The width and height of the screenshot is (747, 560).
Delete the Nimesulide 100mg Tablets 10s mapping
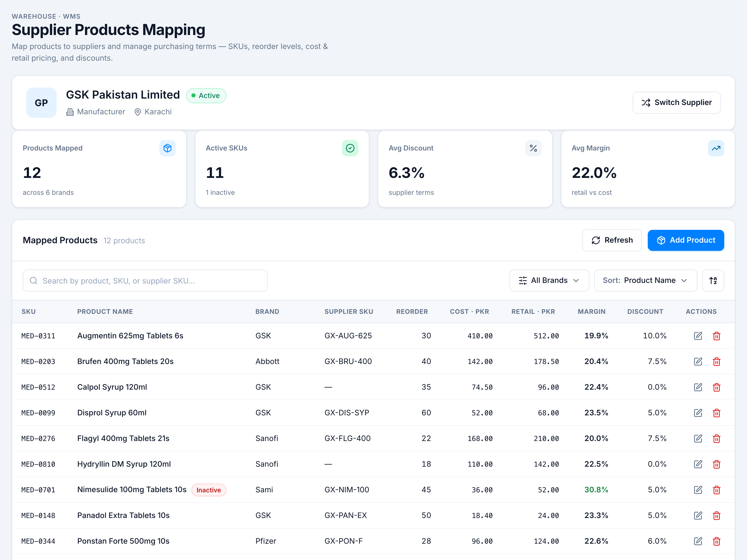716,490
